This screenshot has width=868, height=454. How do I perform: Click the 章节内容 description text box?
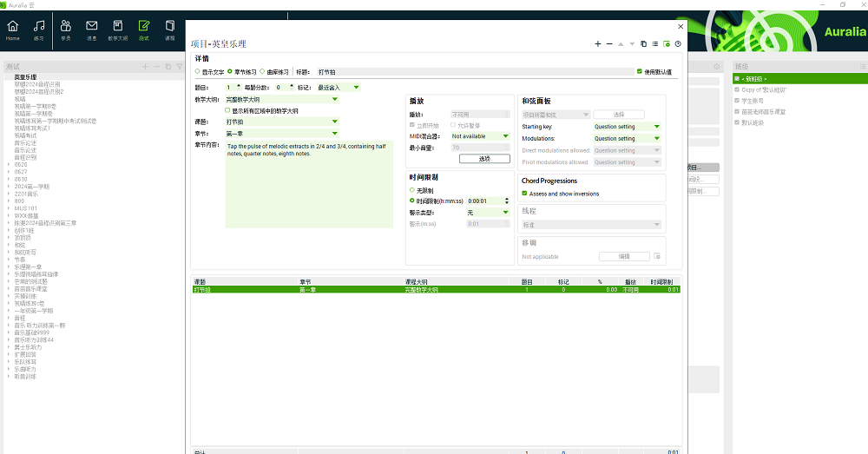click(309, 184)
